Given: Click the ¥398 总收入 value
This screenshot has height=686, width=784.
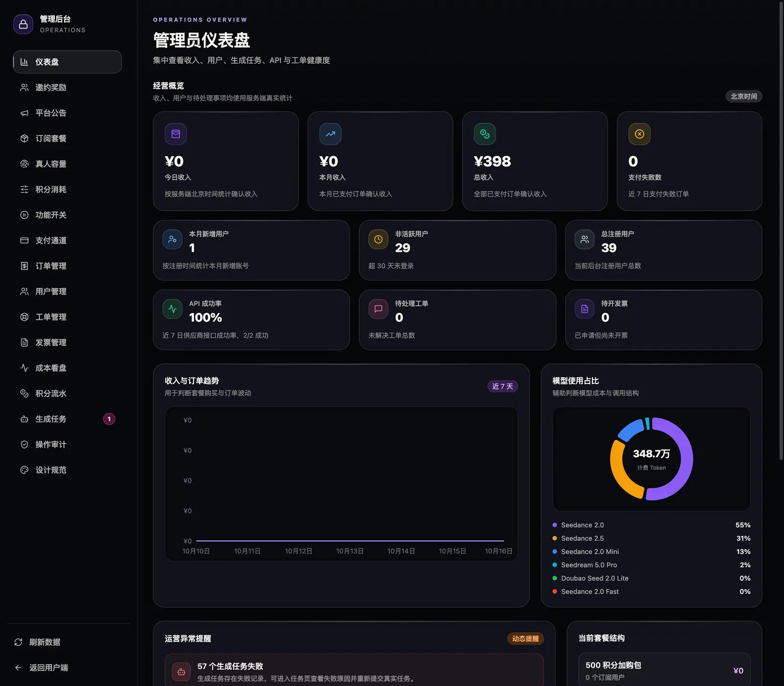Looking at the screenshot, I should [x=492, y=161].
